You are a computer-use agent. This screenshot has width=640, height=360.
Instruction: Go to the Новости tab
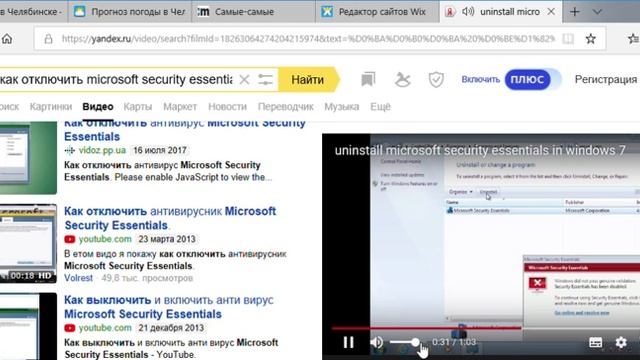tap(227, 107)
